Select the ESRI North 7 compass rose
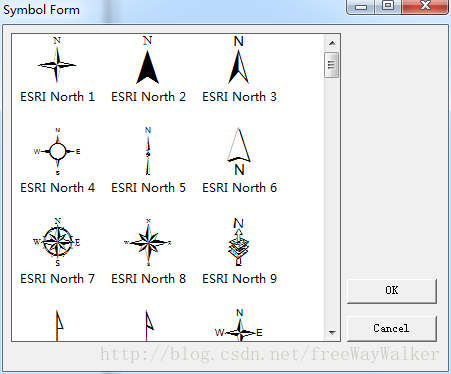The height and width of the screenshot is (374, 451). click(x=57, y=242)
